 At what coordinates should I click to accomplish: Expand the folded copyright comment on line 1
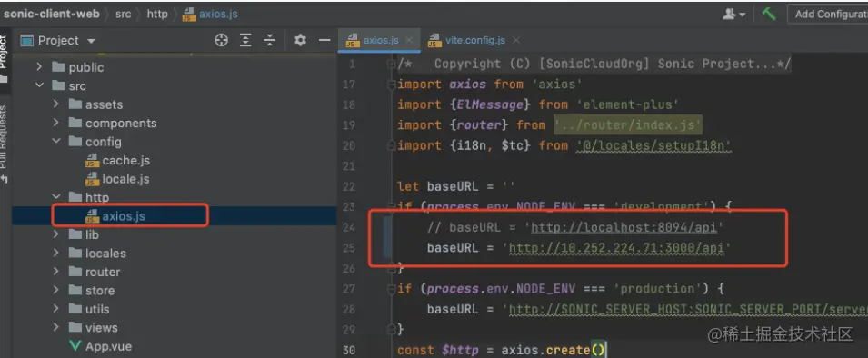[392, 64]
